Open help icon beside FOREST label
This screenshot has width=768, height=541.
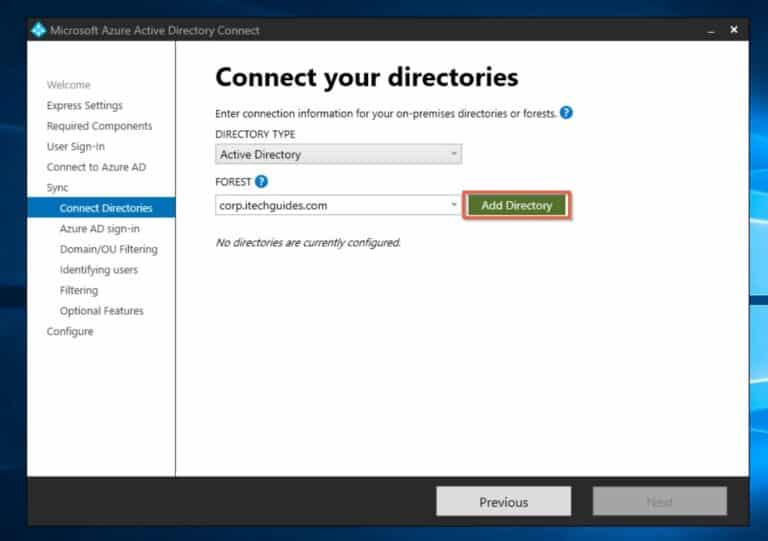click(x=262, y=182)
